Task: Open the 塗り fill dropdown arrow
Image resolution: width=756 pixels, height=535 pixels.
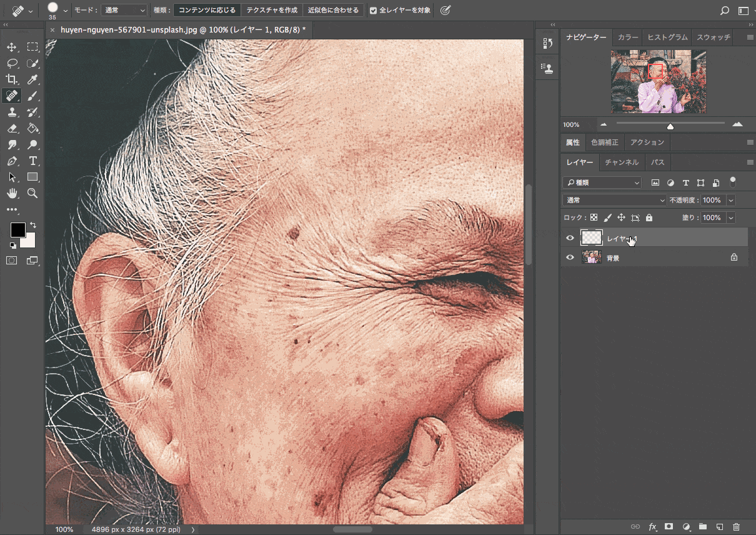Action: tap(730, 217)
